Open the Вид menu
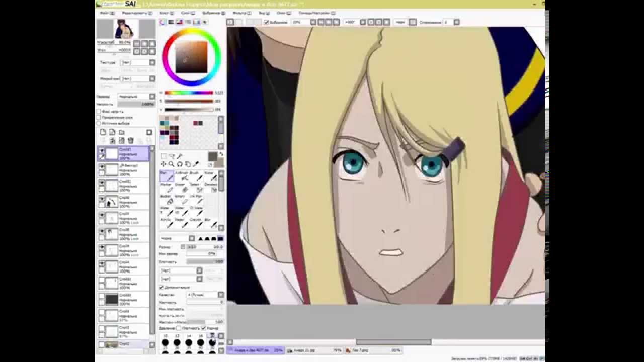 point(264,13)
